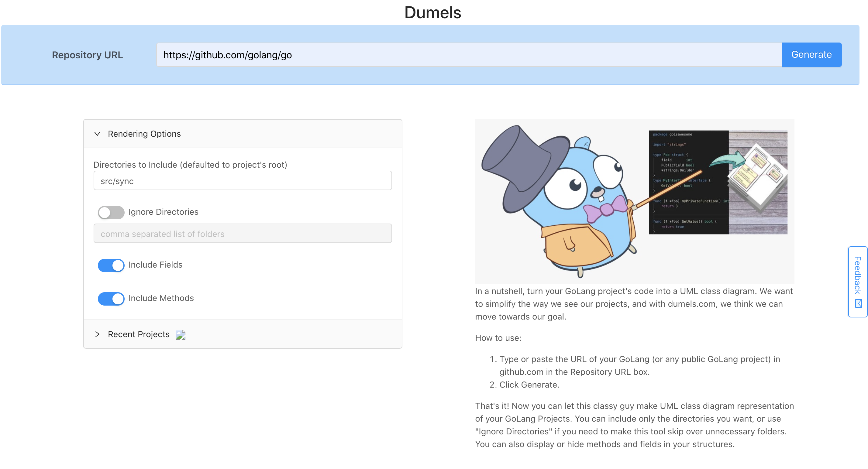Click the Include Fields label text

(155, 265)
